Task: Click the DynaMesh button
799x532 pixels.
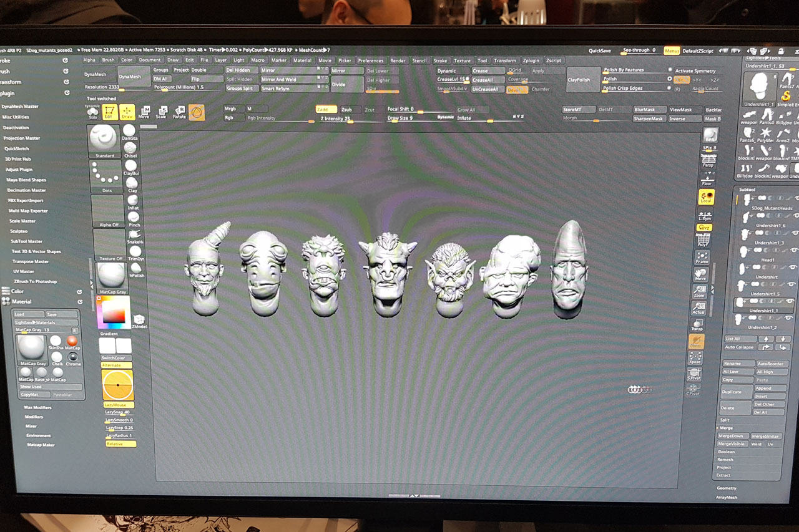Action: click(134, 76)
